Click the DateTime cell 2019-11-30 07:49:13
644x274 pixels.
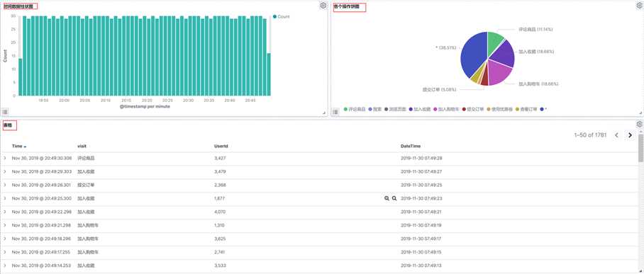coord(421,266)
